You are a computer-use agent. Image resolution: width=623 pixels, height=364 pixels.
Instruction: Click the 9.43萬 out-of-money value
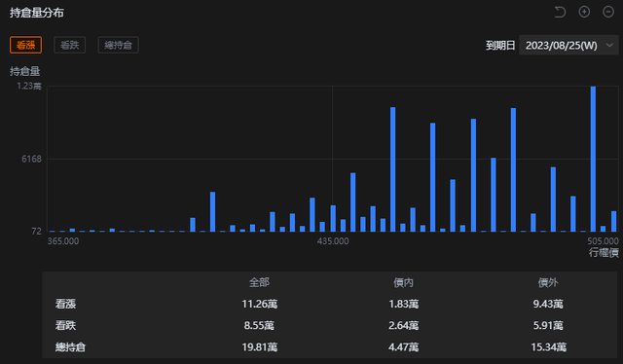tap(548, 304)
